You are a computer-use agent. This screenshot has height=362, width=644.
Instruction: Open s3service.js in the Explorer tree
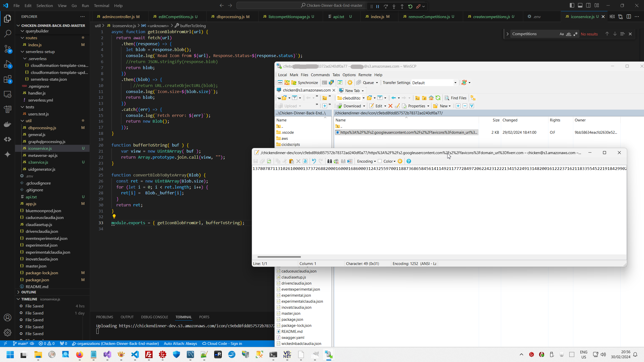click(x=38, y=162)
